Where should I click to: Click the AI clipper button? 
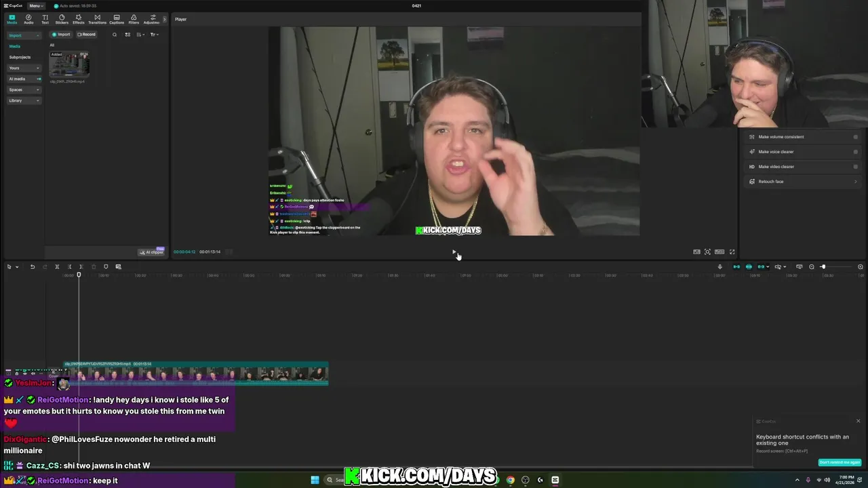click(x=152, y=252)
